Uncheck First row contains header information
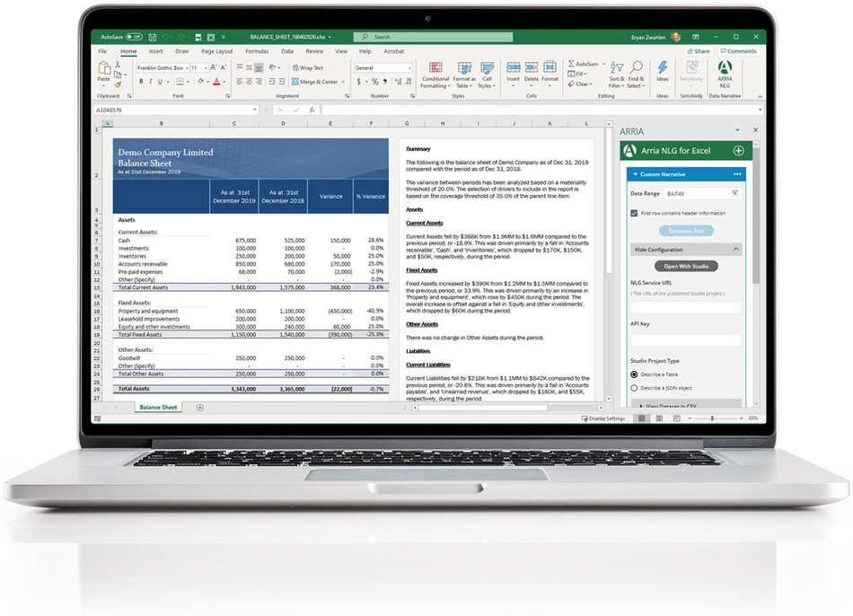 (x=634, y=214)
